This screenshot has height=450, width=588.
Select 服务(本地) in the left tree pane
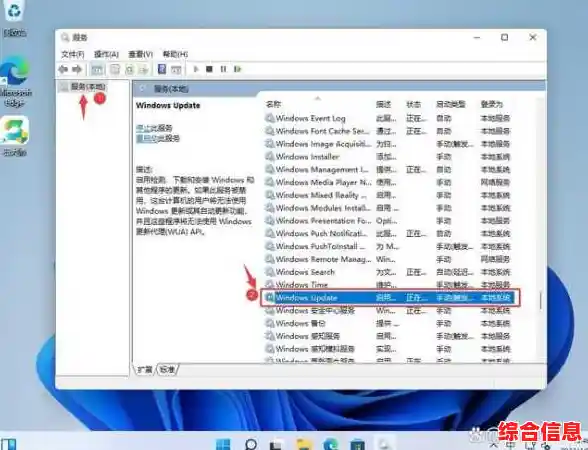pyautogui.click(x=88, y=87)
